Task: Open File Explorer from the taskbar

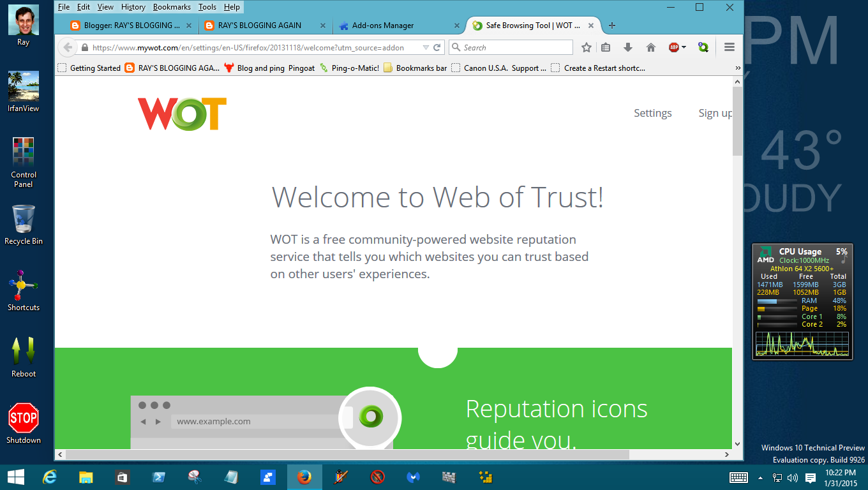Action: click(x=86, y=477)
